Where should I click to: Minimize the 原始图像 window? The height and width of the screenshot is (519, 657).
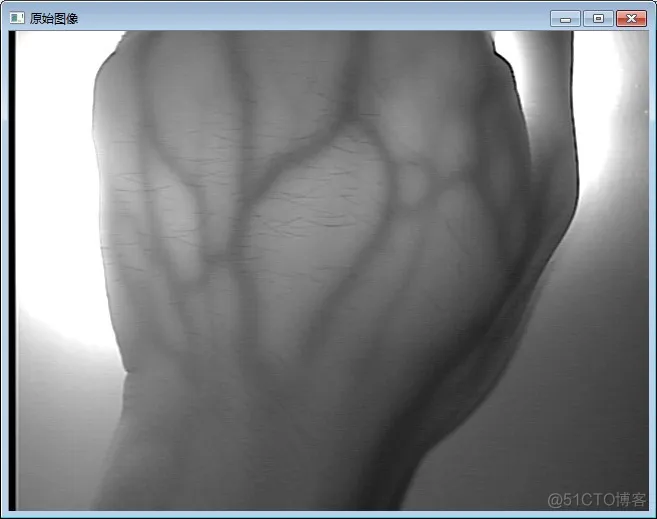click(565, 19)
